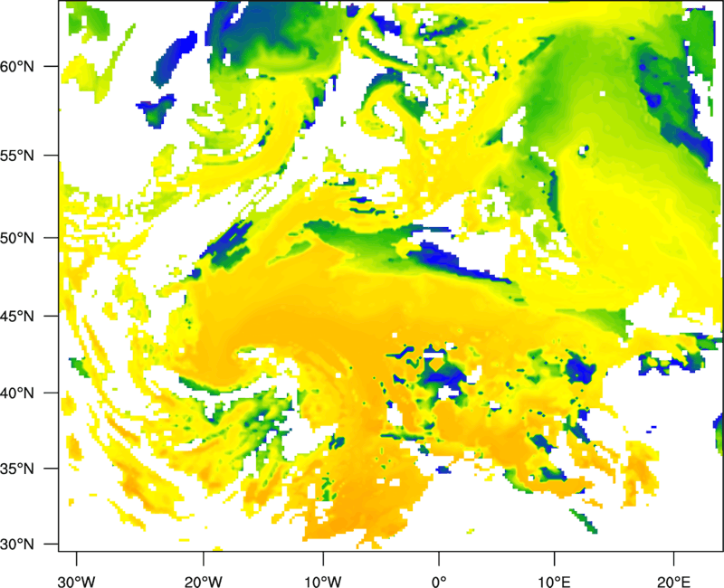
Task: Click the 60°N latitude label
Action: tap(17, 66)
